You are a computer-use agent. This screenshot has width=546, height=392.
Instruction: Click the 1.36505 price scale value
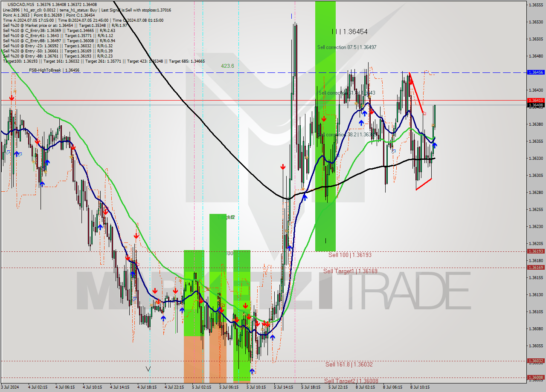click(x=536, y=39)
